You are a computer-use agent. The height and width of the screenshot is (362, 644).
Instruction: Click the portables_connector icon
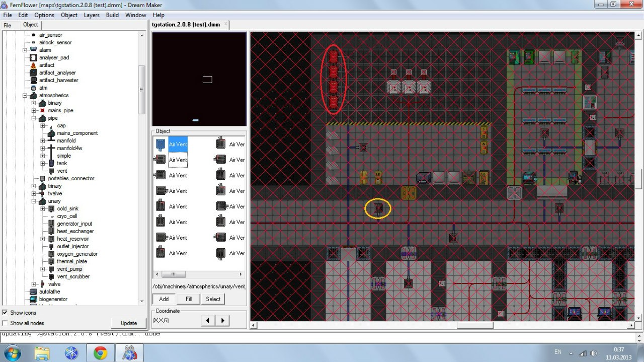tap(42, 179)
